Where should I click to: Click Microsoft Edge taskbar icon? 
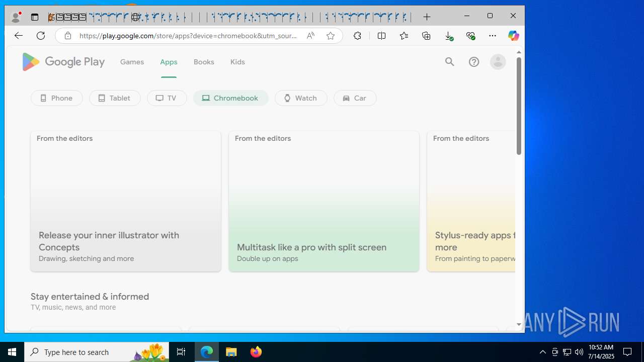[x=207, y=352]
